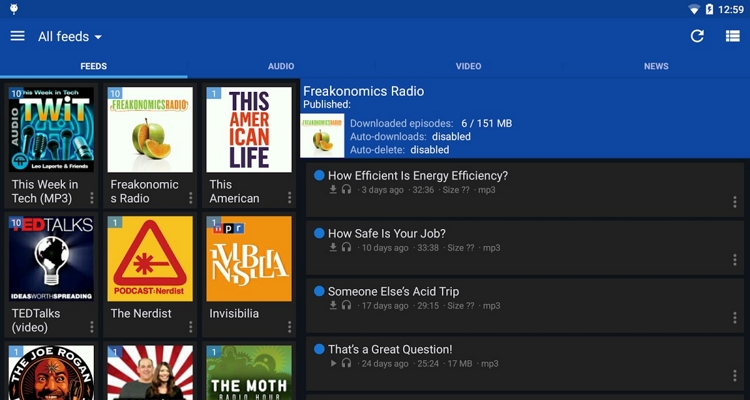750x400 pixels.
Task: Click the Freakonomics Radio header thumbnail
Action: 322,136
